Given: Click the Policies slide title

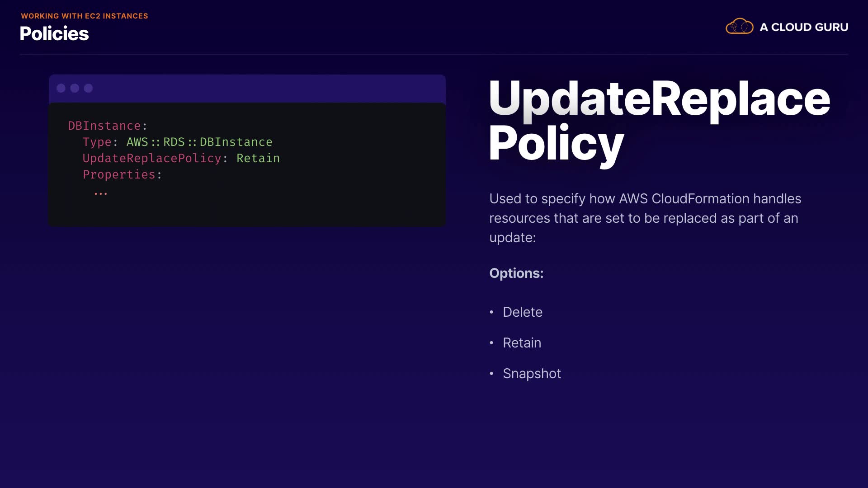Looking at the screenshot, I should click(x=54, y=34).
